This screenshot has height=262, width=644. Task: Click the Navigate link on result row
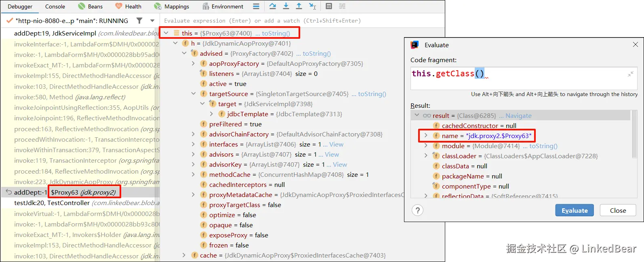point(518,115)
